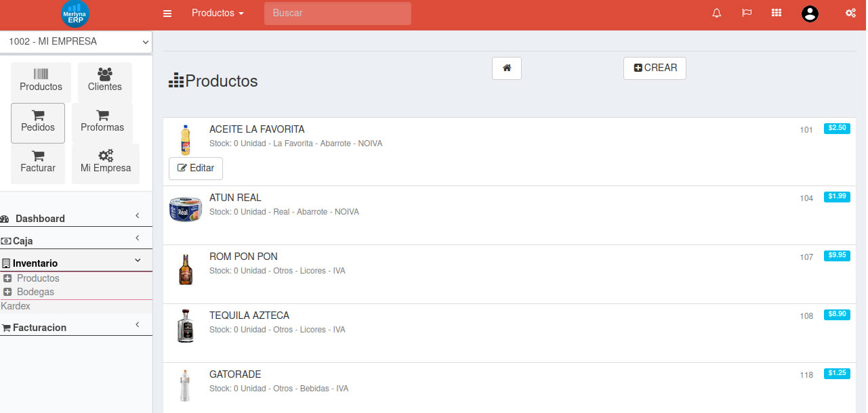Open the Kardex menu item
Image resolution: width=868 pixels, height=413 pixels.
click(x=16, y=306)
